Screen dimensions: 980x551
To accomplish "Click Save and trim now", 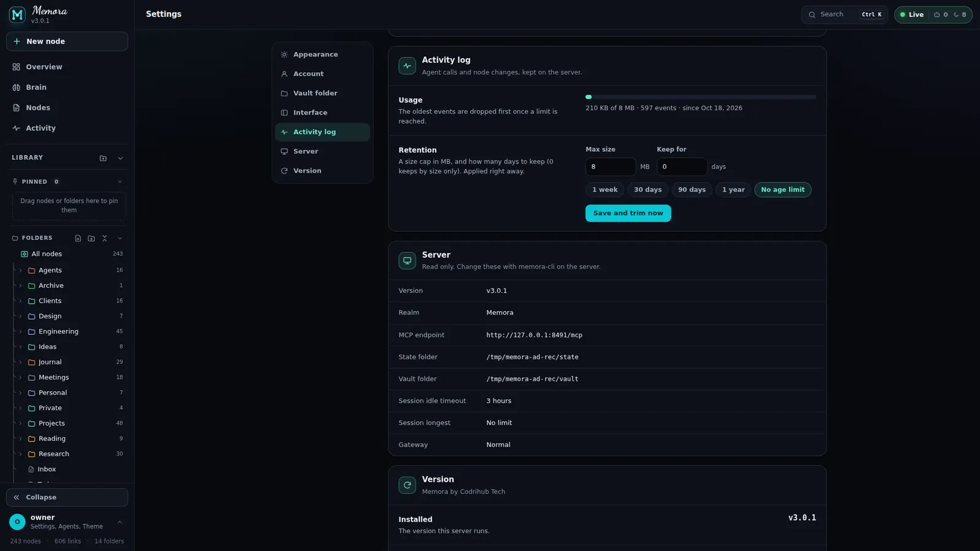I will point(628,213).
